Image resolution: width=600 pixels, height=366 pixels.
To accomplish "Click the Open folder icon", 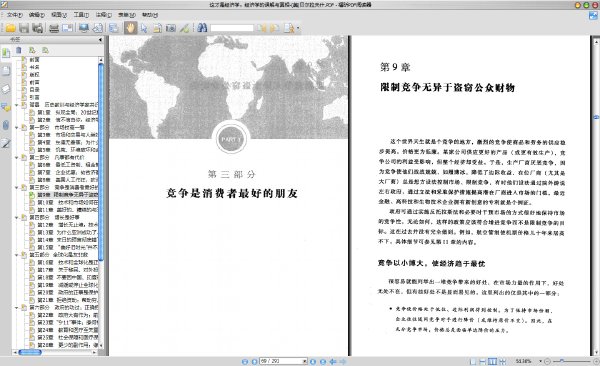I will (x=10, y=28).
